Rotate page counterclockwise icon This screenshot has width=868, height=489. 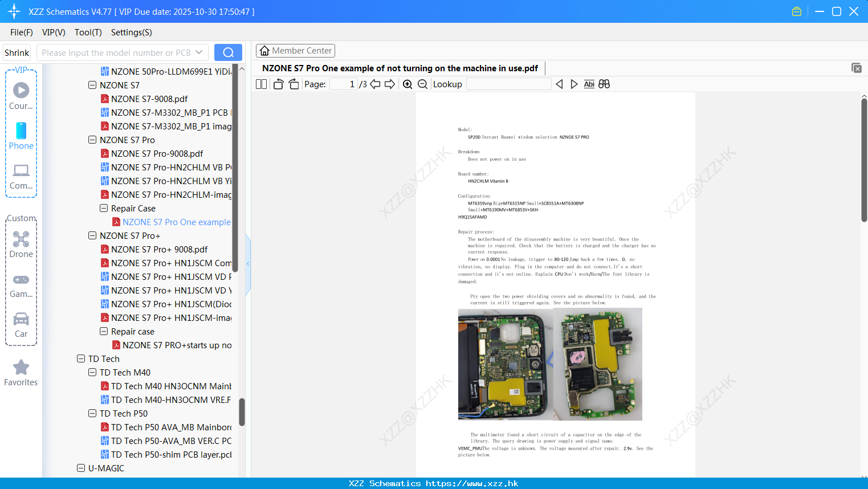pyautogui.click(x=279, y=84)
